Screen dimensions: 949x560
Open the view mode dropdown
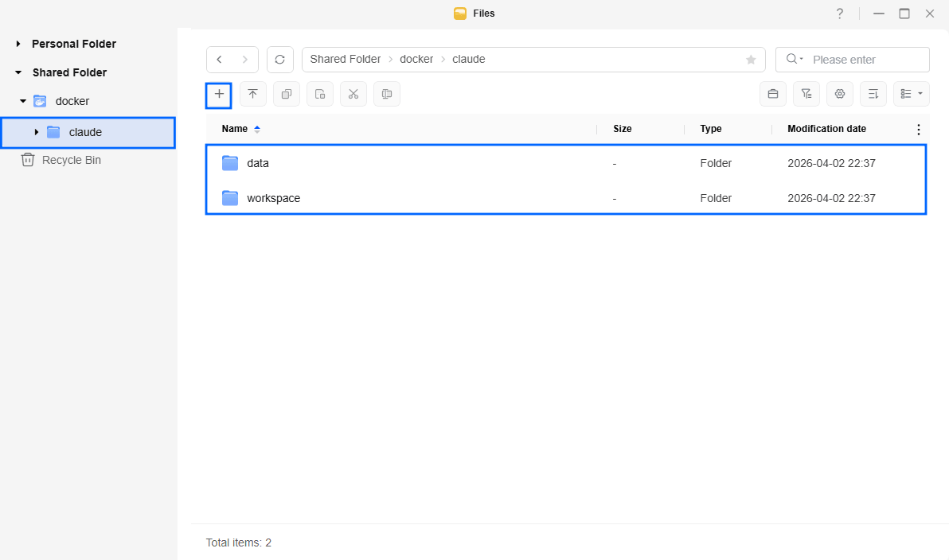[911, 94]
